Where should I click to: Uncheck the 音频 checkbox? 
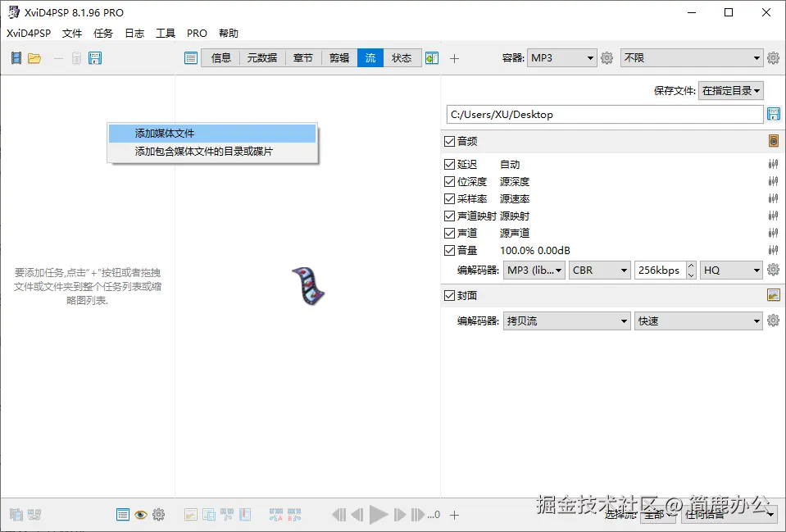[450, 141]
